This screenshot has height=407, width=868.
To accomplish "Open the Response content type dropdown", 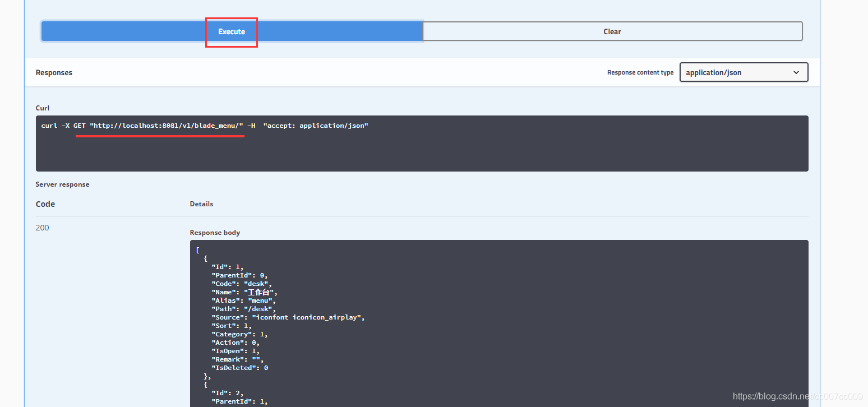I will pyautogui.click(x=744, y=72).
